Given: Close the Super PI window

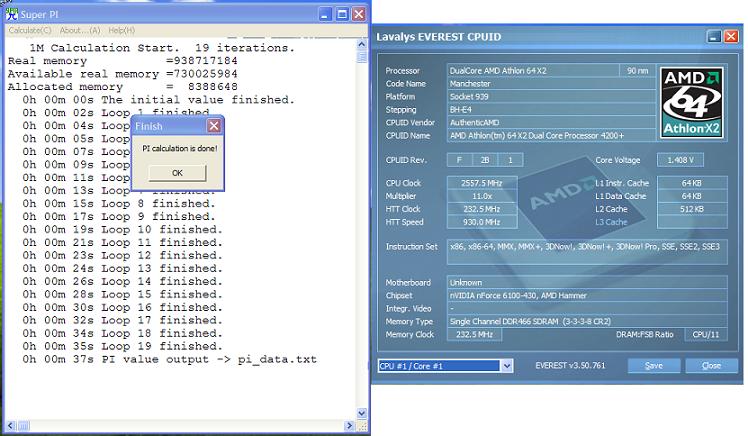Looking at the screenshot, I should [358, 14].
